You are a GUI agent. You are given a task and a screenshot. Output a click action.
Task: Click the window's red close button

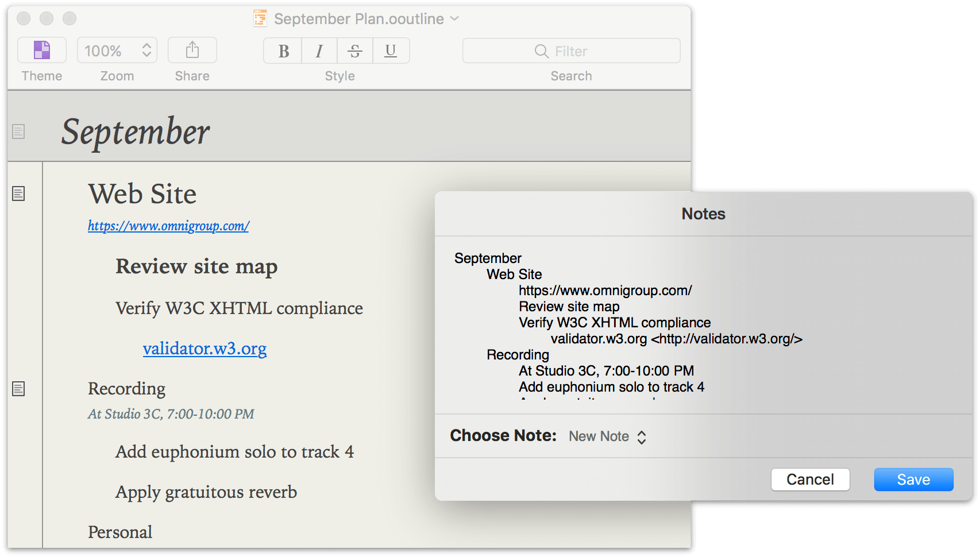coord(24,18)
